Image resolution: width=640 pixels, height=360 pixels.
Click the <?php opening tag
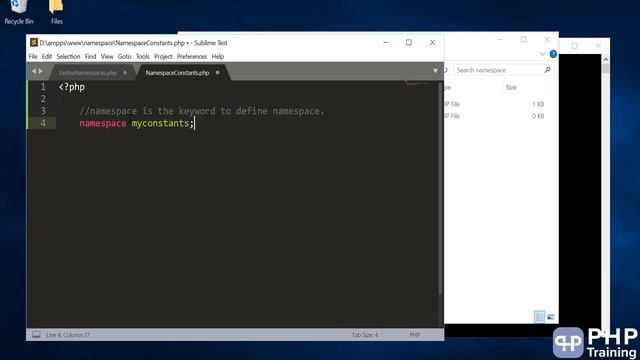coord(72,87)
